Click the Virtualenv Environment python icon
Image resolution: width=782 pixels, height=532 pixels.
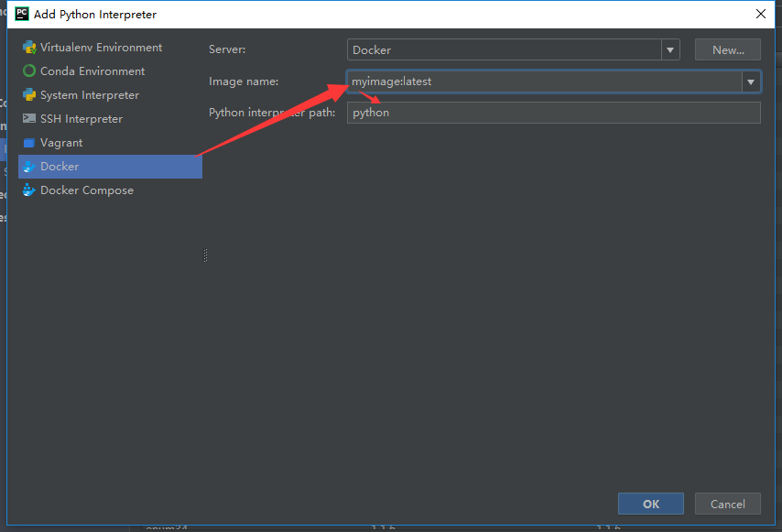click(29, 48)
